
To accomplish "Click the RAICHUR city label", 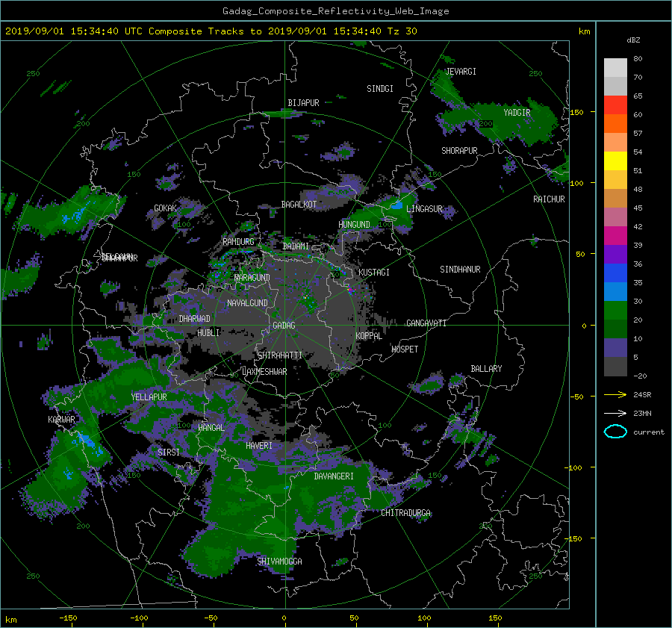I will [549, 199].
